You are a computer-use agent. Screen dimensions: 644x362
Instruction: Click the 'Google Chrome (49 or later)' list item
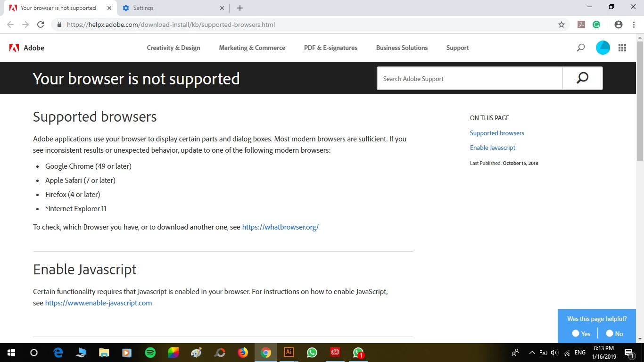coord(88,166)
